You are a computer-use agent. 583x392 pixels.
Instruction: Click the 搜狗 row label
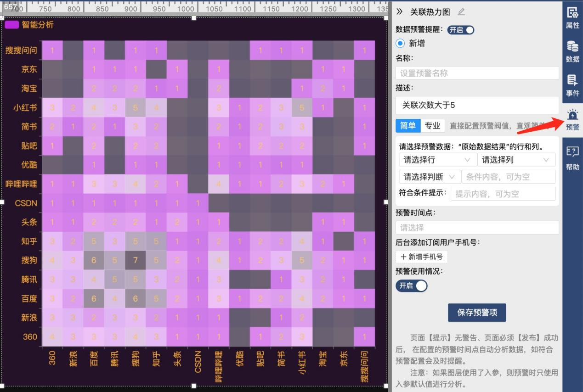pos(29,260)
